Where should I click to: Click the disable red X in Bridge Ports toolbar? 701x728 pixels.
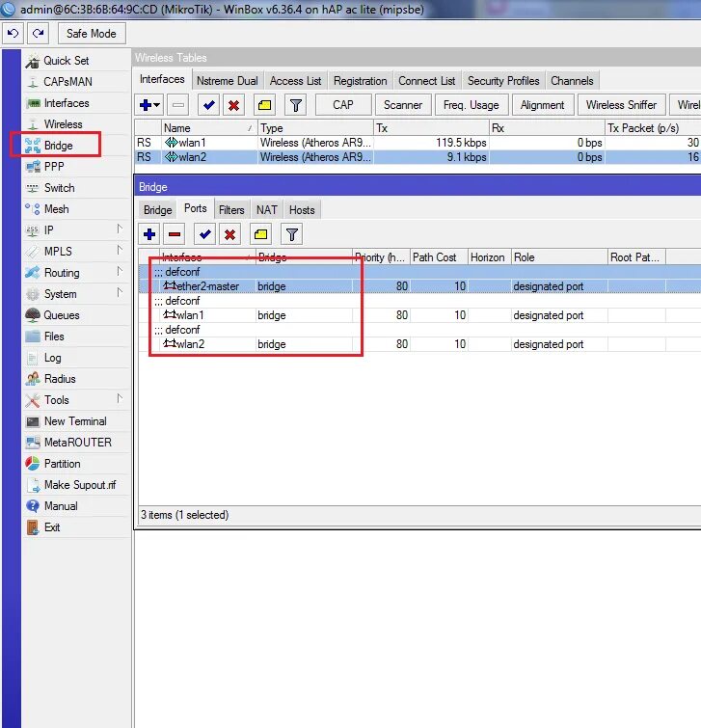(229, 234)
